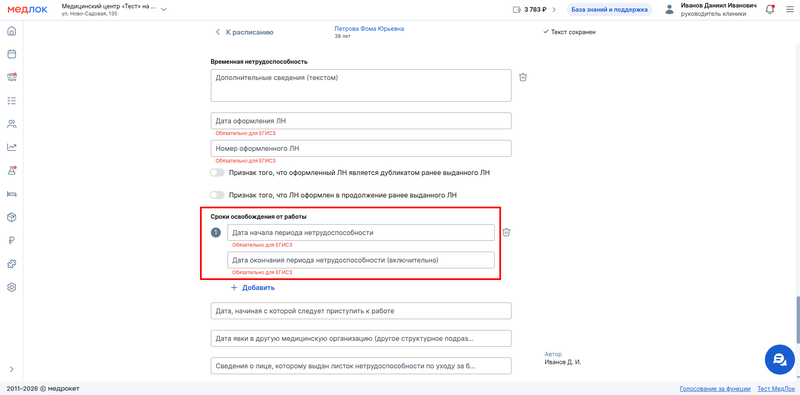
Task: Toggle the ЛН оформлен в продолжение switch
Action: [217, 195]
